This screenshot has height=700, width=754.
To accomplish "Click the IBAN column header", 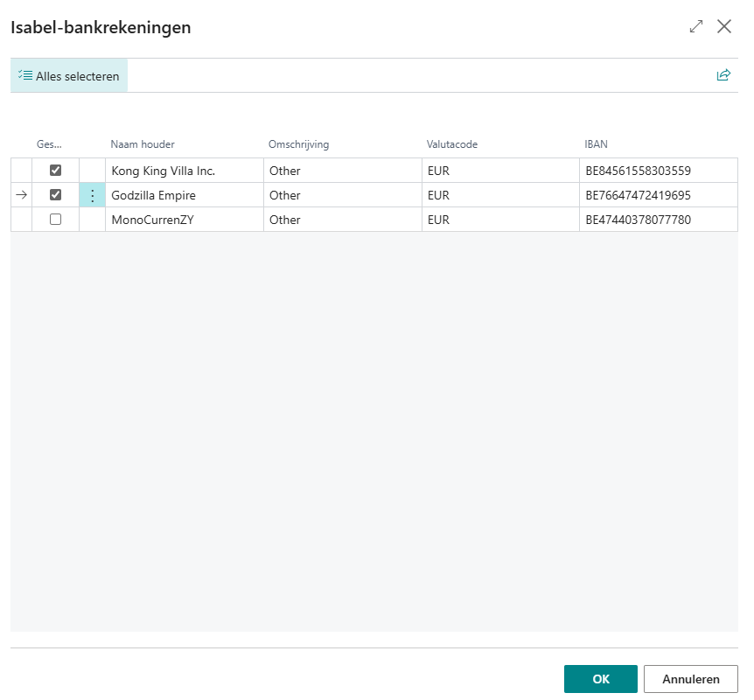I will pos(597,144).
